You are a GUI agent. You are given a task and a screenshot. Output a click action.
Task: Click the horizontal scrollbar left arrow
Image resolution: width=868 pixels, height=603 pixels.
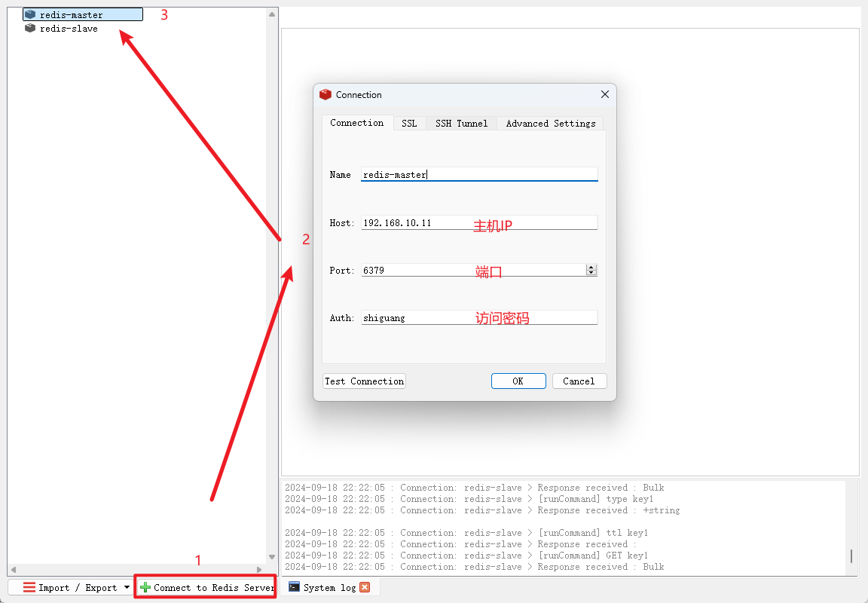[14, 569]
